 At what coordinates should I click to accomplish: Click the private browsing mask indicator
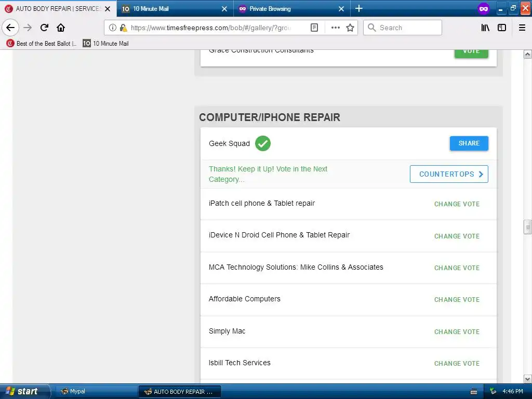click(x=484, y=8)
